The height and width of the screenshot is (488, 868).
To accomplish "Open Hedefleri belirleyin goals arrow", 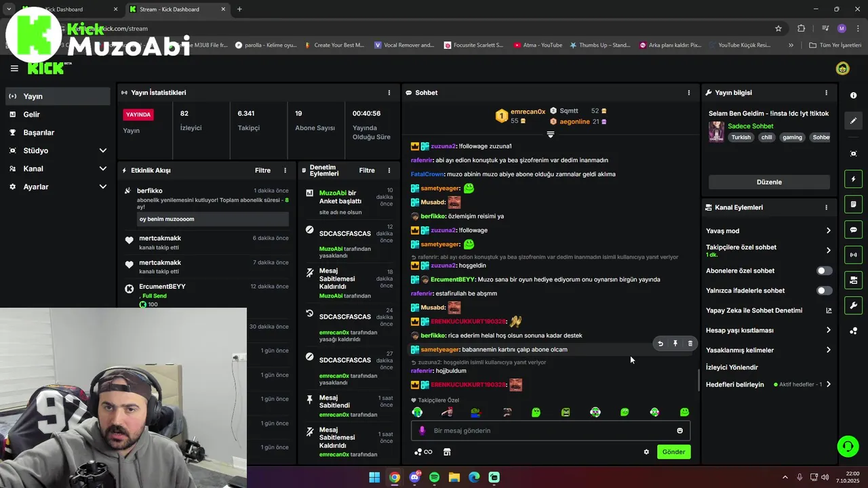I will pos(828,384).
